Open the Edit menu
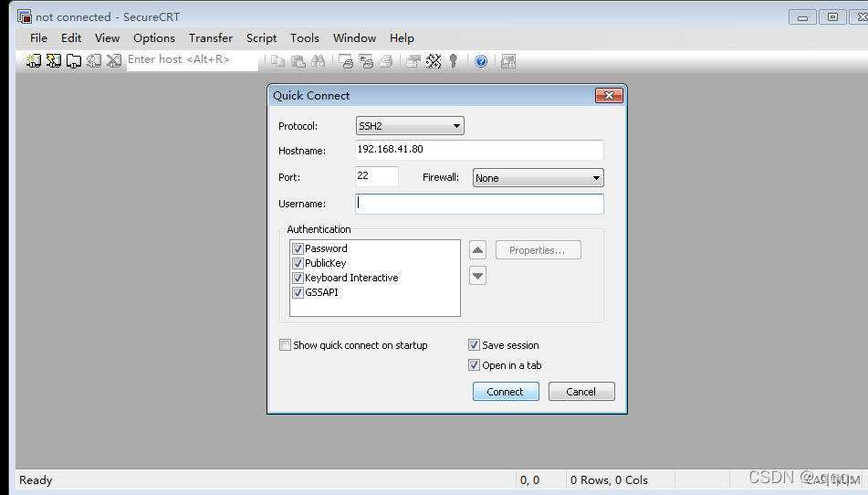The width and height of the screenshot is (868, 495). click(x=71, y=38)
